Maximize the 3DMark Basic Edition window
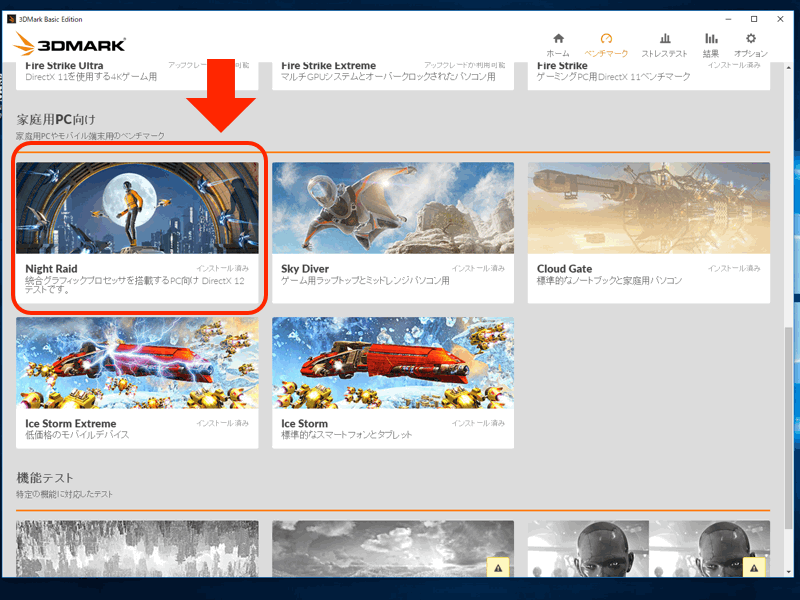 point(754,19)
